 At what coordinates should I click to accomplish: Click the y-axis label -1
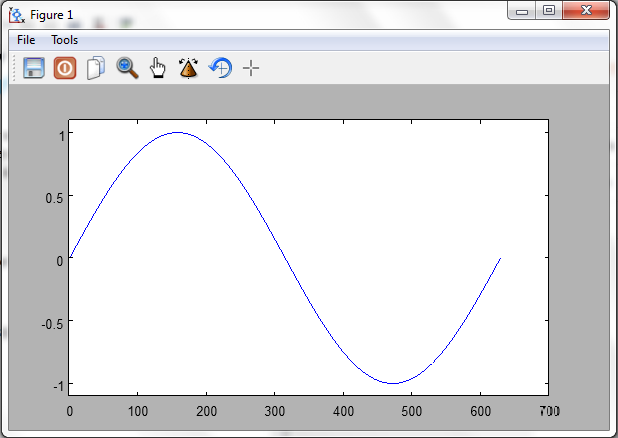click(58, 386)
